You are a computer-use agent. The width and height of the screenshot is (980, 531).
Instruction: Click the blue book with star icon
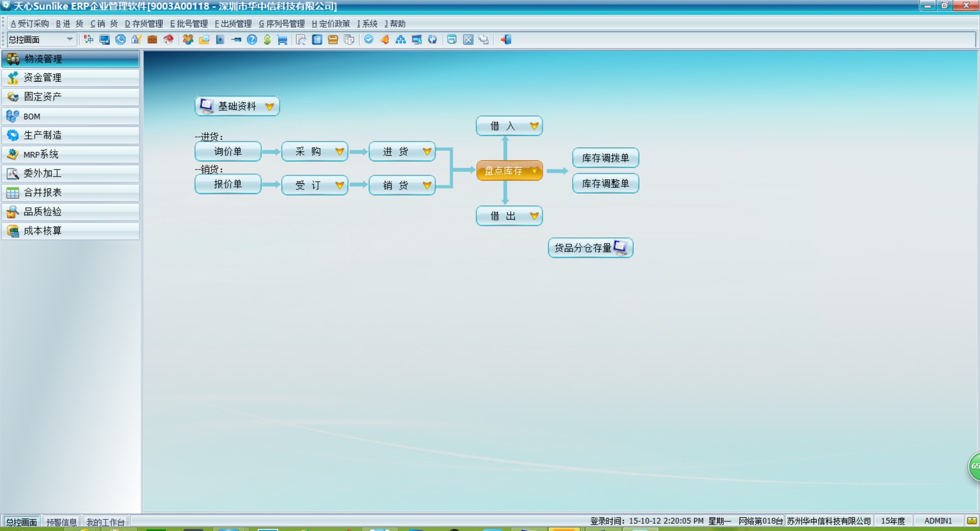(220, 39)
